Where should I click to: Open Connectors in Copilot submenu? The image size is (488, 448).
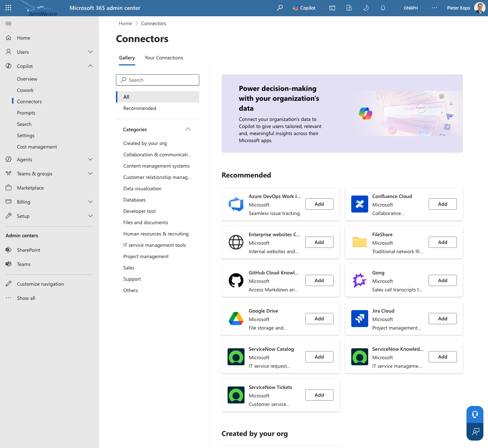tap(29, 101)
